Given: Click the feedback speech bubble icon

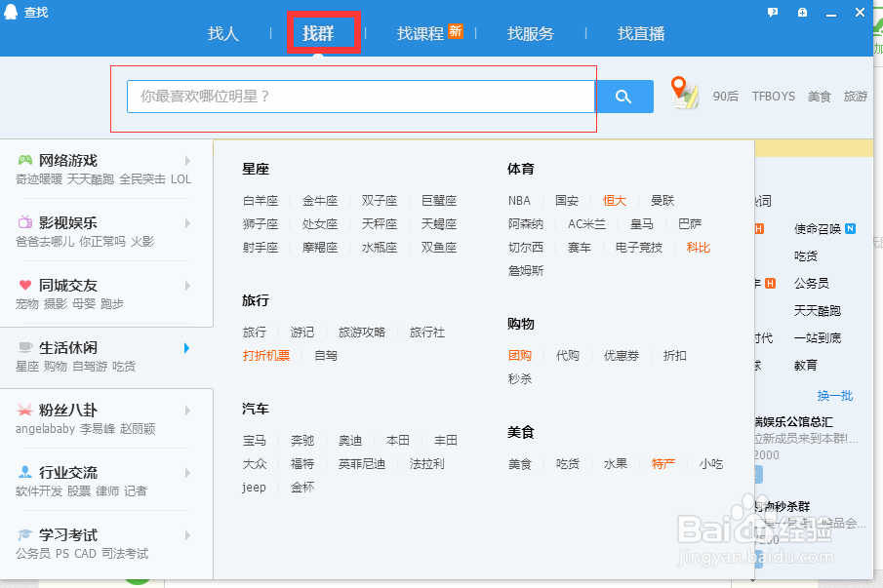Looking at the screenshot, I should pos(774,12).
